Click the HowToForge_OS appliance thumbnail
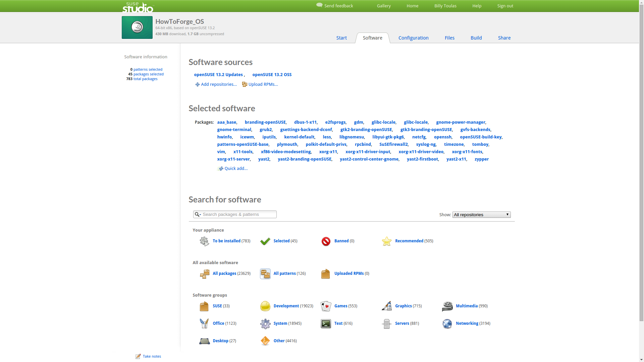644x362 pixels. 137,27
